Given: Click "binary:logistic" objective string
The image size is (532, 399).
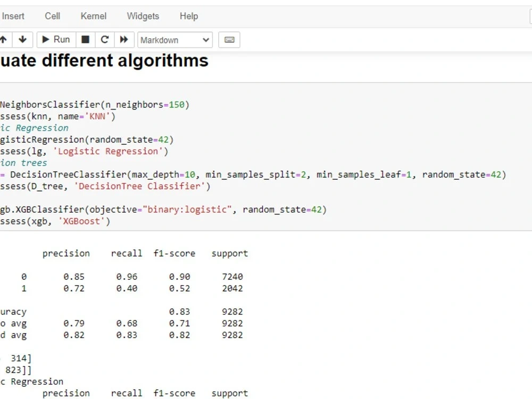Looking at the screenshot, I should tap(187, 210).
